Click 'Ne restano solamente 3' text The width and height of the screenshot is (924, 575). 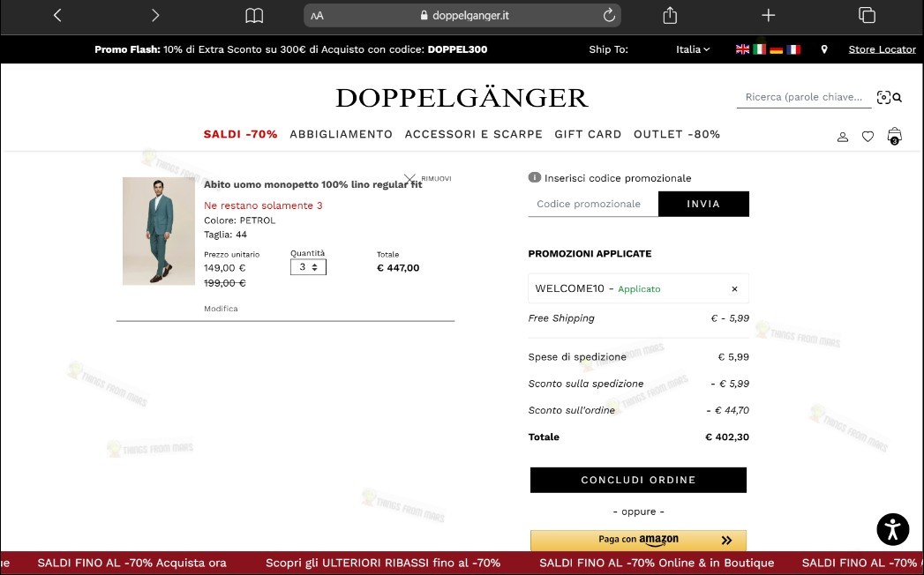[263, 205]
